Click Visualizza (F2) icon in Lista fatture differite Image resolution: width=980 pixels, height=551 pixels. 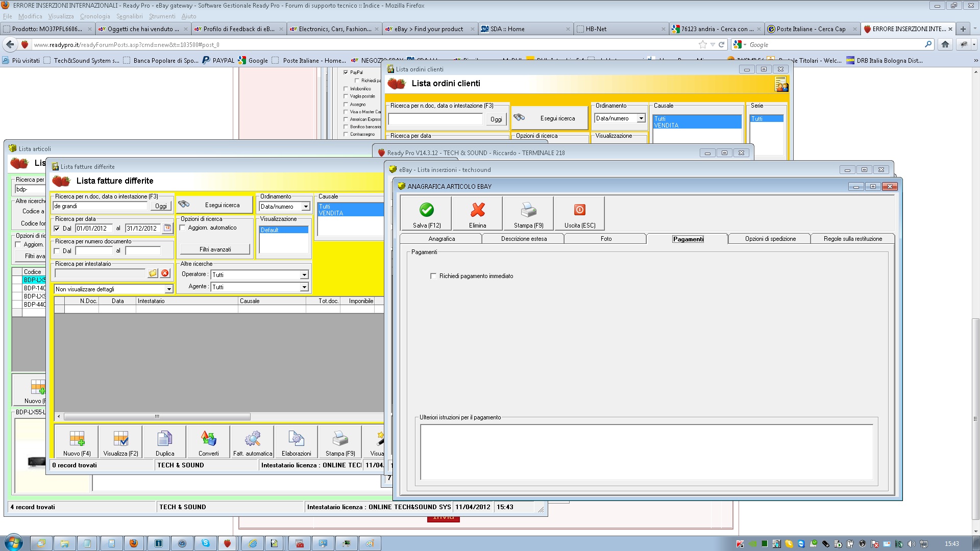[x=121, y=438]
